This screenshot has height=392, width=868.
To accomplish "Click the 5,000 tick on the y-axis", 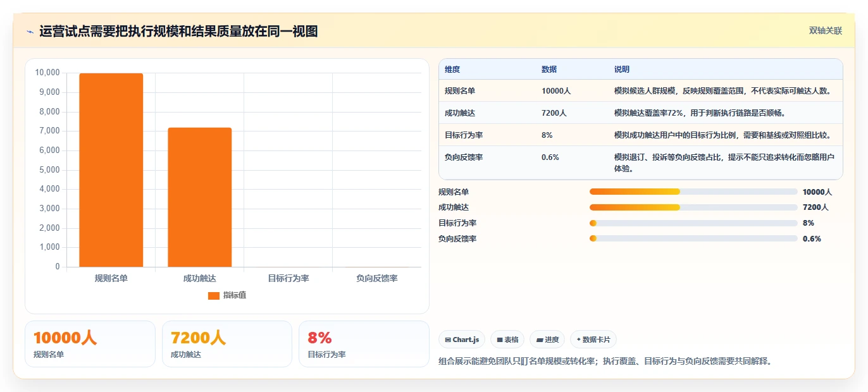I will pos(49,170).
